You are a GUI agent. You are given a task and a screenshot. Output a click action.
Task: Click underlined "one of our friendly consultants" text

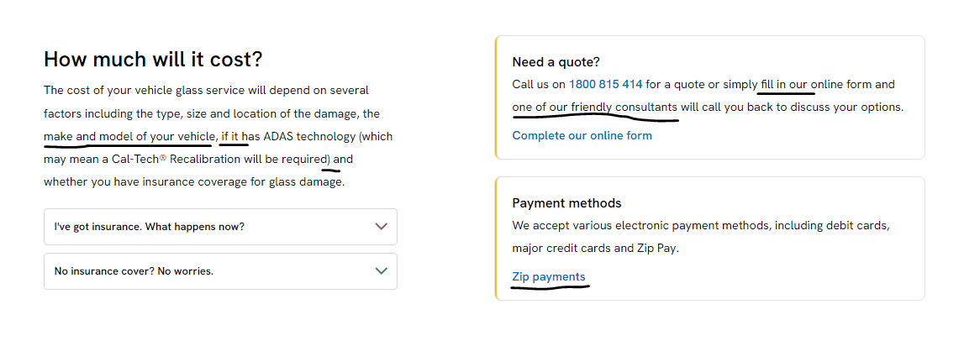click(x=594, y=108)
